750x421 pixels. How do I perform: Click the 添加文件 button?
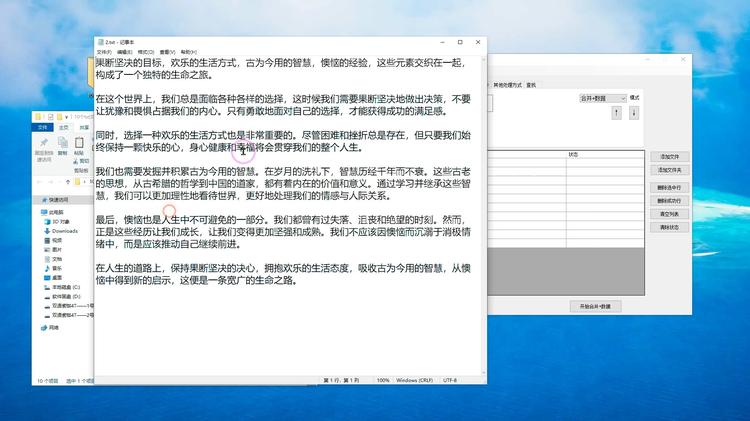pyautogui.click(x=669, y=157)
